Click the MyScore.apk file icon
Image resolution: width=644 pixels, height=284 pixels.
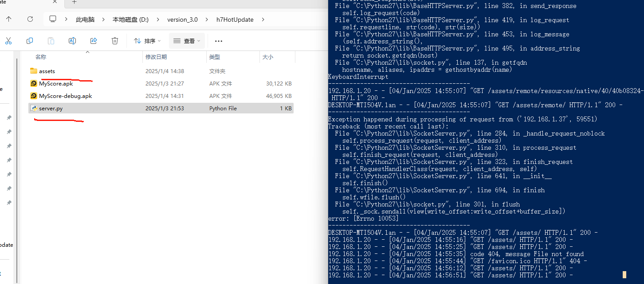[x=34, y=83]
